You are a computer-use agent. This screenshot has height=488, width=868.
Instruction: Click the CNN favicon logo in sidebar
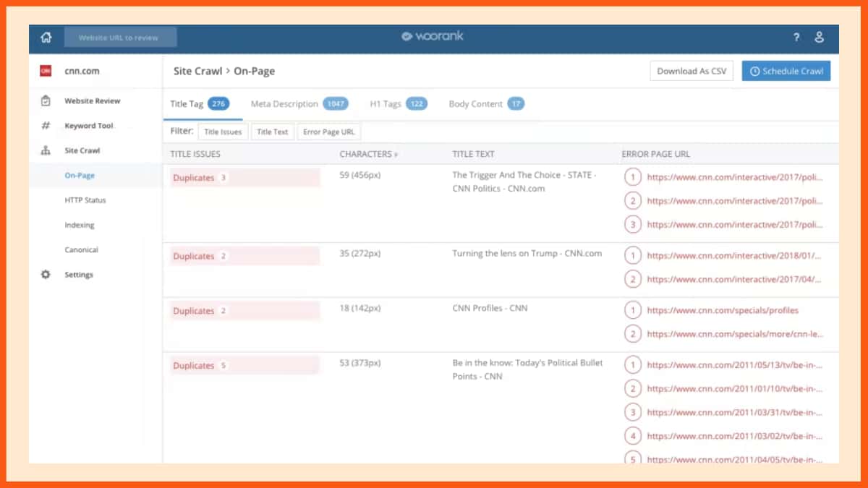tap(46, 72)
